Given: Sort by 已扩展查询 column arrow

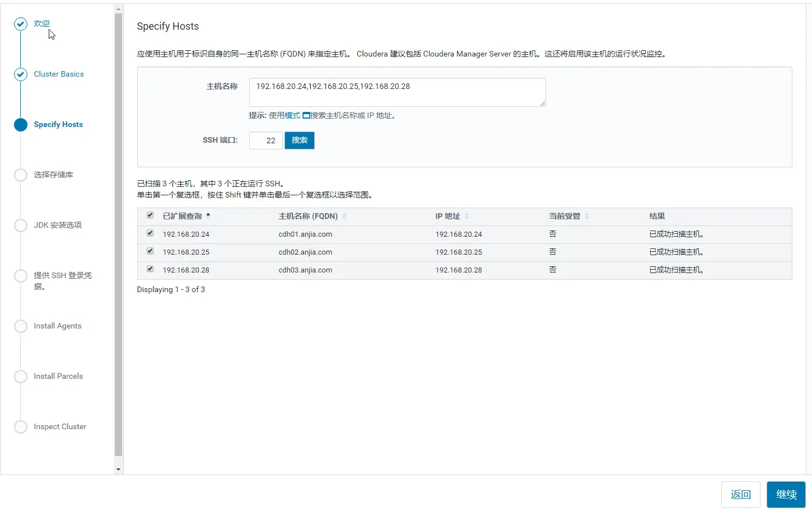Looking at the screenshot, I should click(x=208, y=215).
